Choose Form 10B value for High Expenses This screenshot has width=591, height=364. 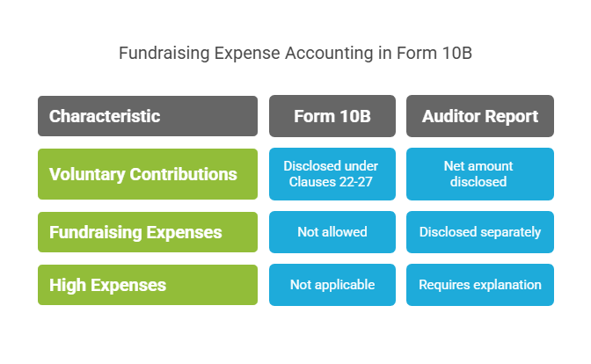(x=332, y=285)
